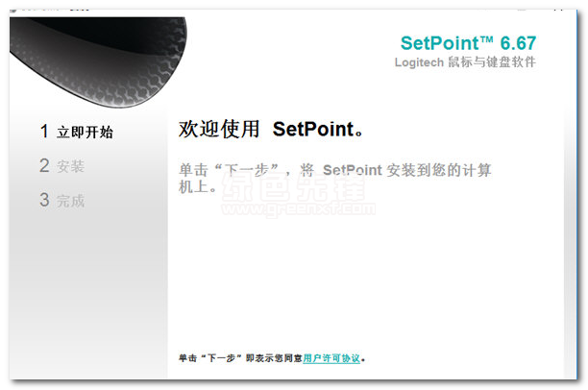
Task: Click the grey number 3 step indicator
Action: (x=44, y=200)
